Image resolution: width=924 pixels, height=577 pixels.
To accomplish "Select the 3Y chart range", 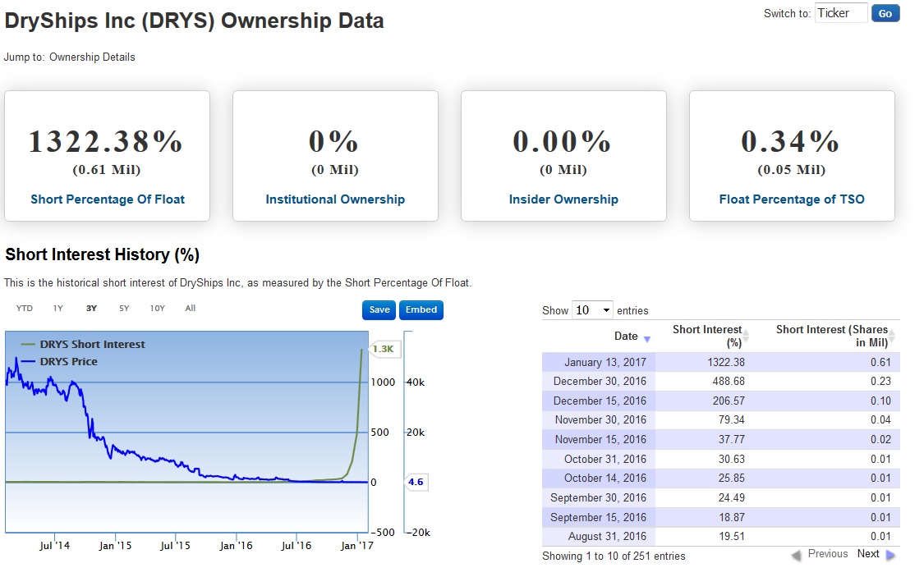I will tap(91, 308).
